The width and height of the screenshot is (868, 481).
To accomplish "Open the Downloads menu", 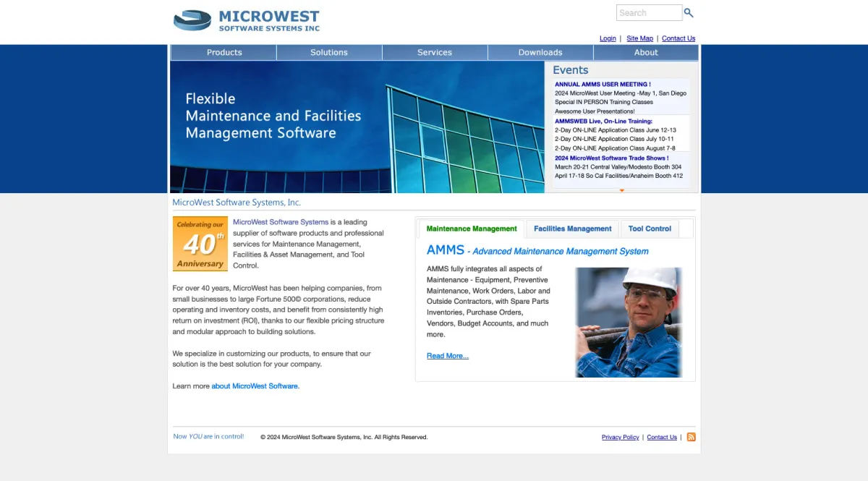I will click(x=540, y=52).
